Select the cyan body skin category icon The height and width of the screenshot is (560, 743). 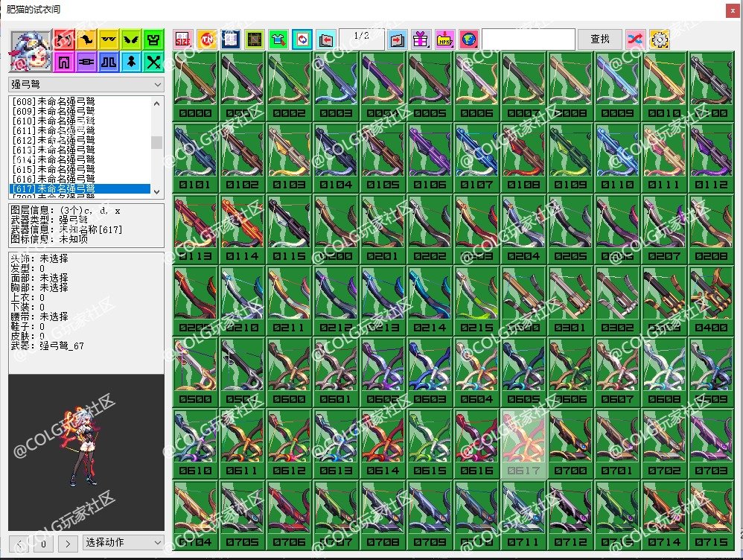131,62
